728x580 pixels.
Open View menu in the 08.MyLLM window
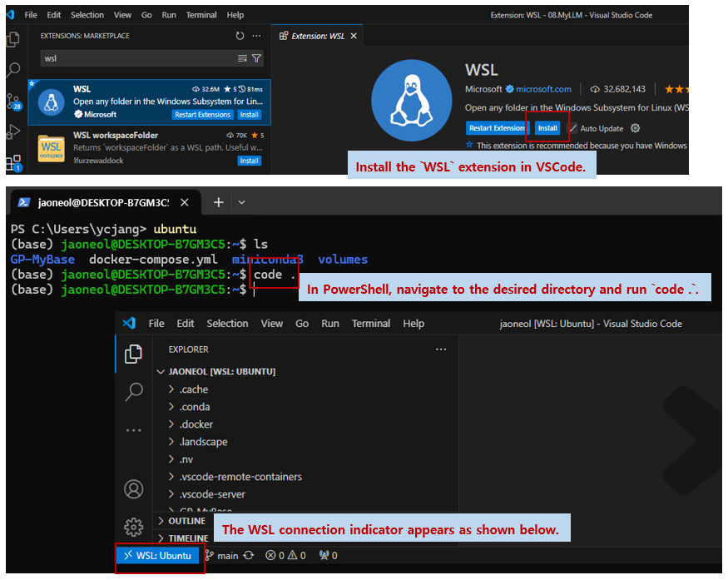(122, 15)
